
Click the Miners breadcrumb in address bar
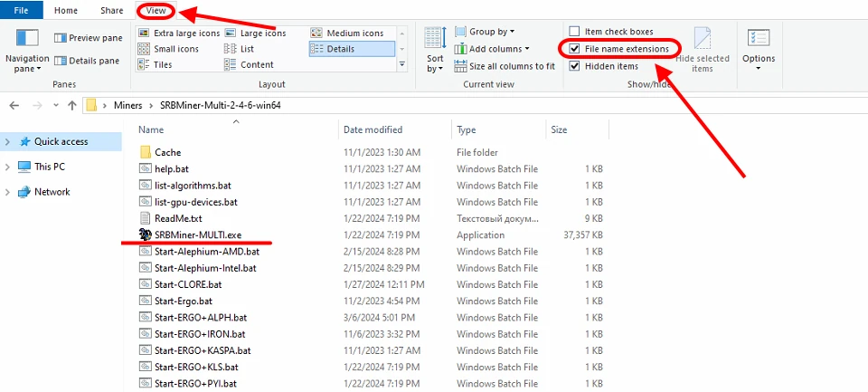[127, 106]
